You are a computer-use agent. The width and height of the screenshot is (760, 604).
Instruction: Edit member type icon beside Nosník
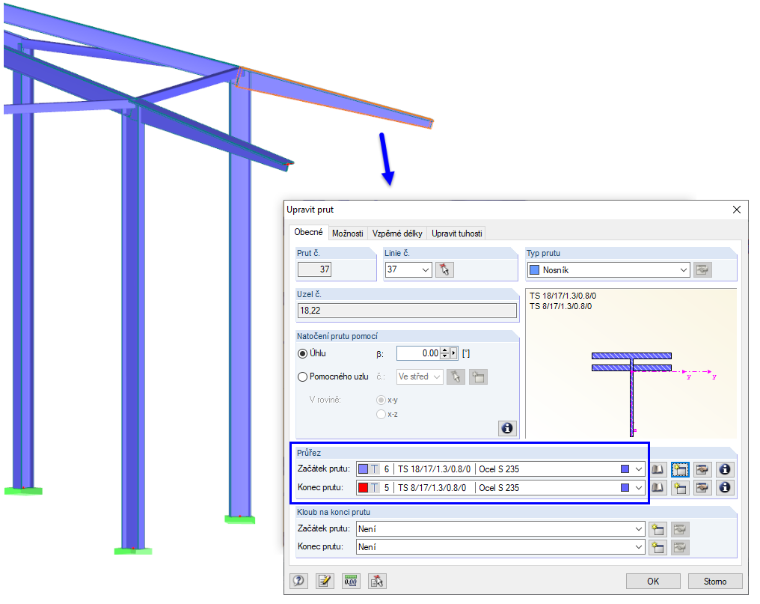coord(702,270)
